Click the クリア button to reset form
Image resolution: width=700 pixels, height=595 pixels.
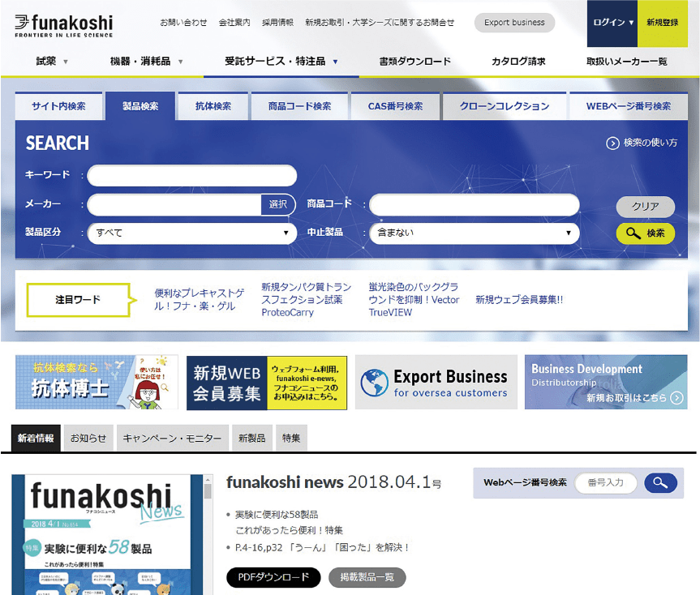[x=645, y=207]
